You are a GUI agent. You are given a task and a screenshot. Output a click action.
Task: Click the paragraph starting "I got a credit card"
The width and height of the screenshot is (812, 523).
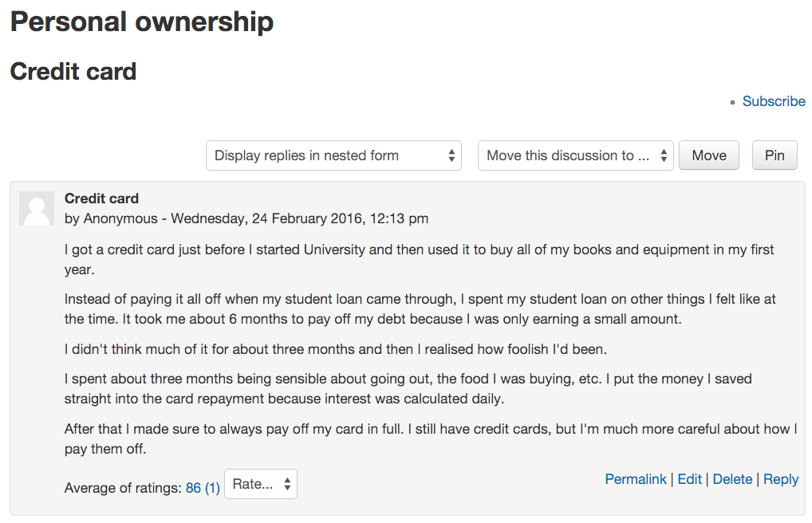click(419, 259)
